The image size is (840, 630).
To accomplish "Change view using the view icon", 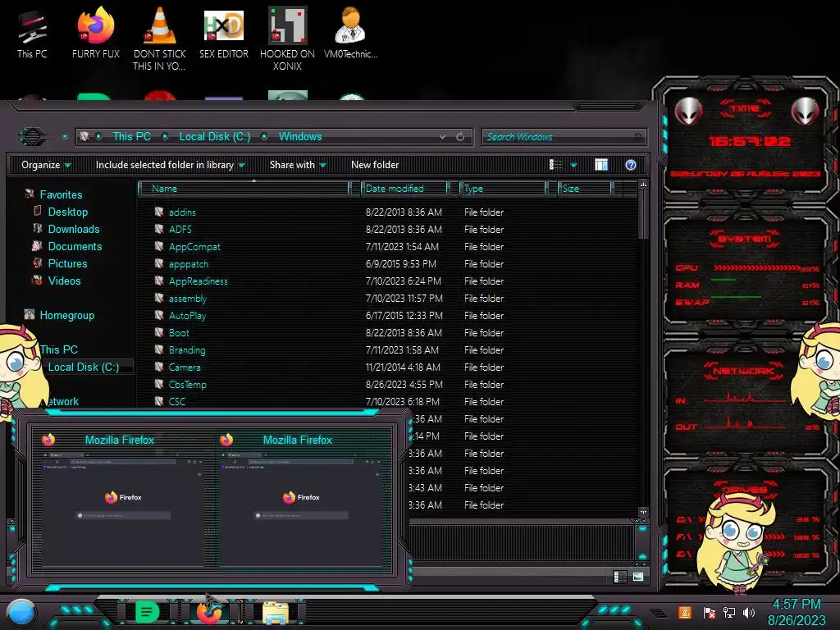I will (555, 165).
